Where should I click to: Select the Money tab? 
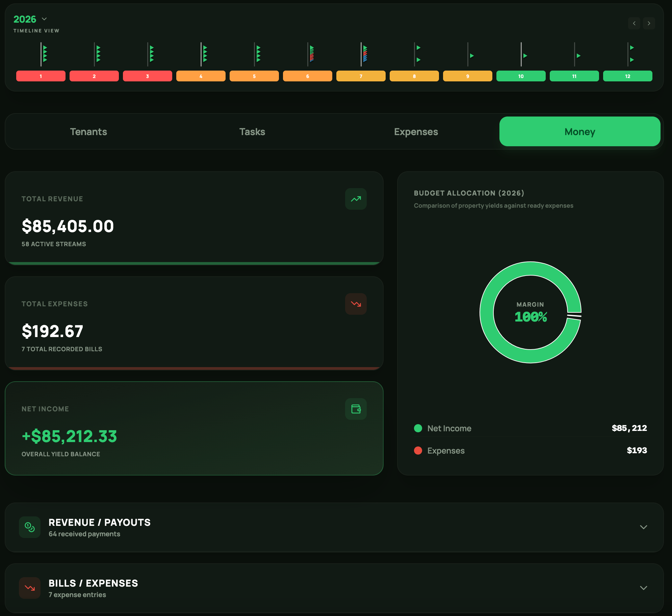click(580, 132)
